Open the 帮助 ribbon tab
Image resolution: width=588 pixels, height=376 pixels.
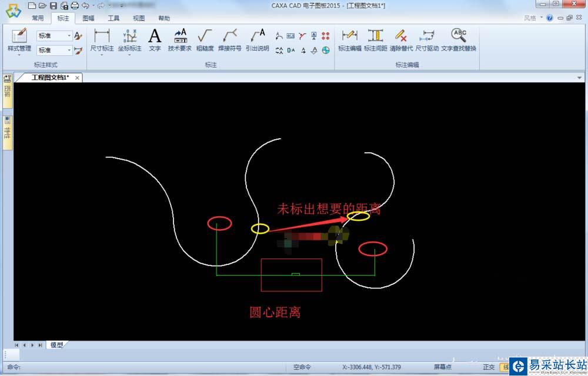(164, 18)
